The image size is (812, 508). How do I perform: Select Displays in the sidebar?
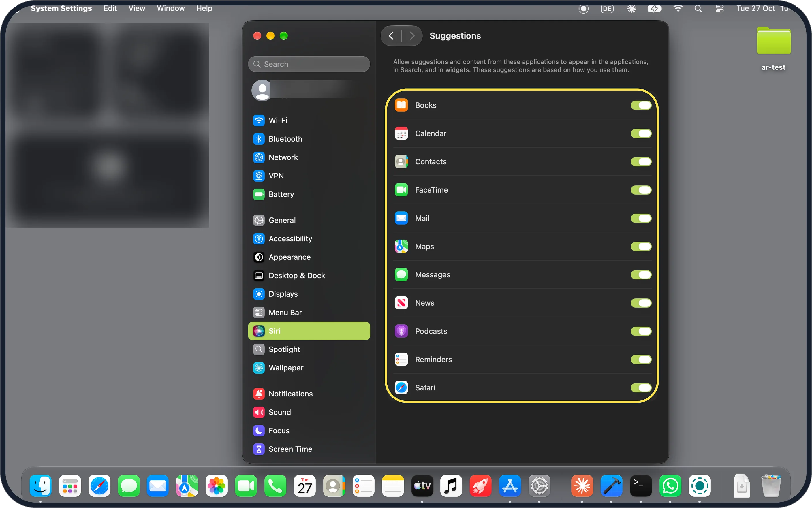309,294
